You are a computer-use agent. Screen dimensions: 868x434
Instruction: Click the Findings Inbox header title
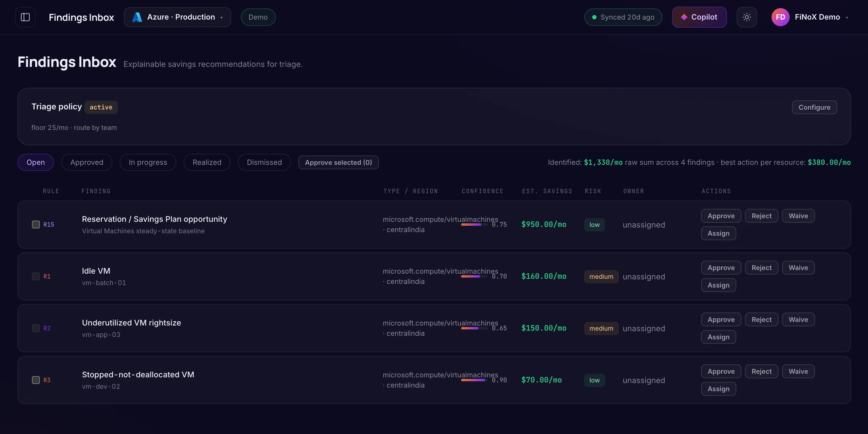[81, 17]
